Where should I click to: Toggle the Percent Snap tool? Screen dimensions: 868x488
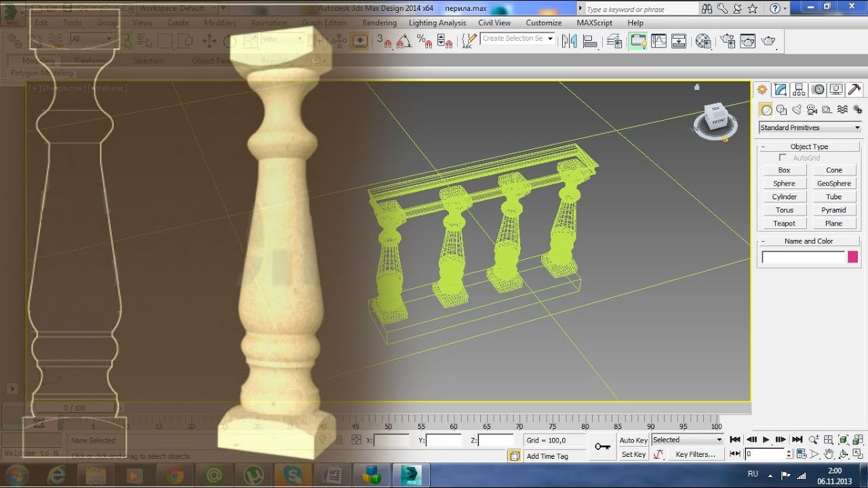click(425, 41)
